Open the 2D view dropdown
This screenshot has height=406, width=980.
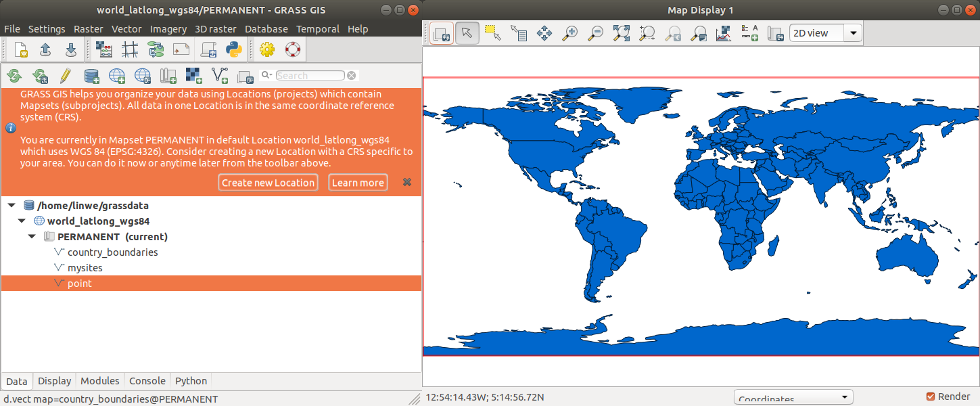click(825, 33)
